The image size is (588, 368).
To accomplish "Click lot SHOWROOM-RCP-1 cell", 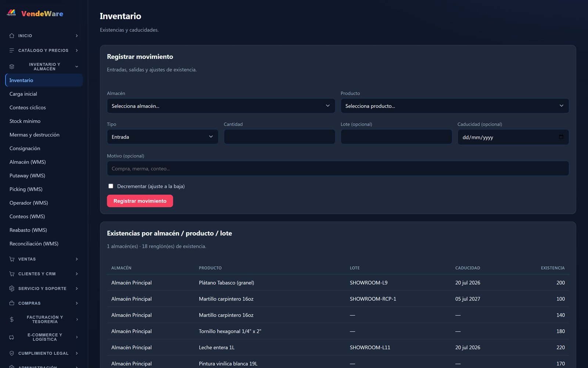I will coord(373,299).
